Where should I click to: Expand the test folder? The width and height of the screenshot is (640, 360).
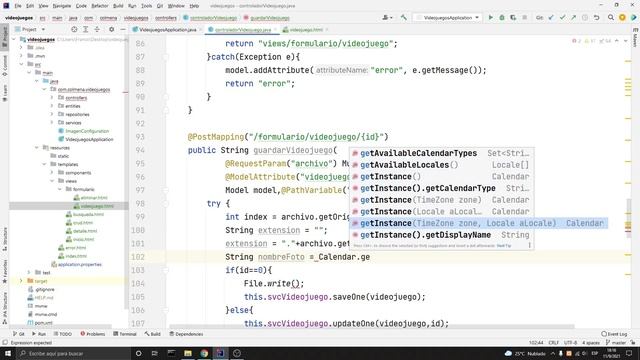click(x=29, y=272)
